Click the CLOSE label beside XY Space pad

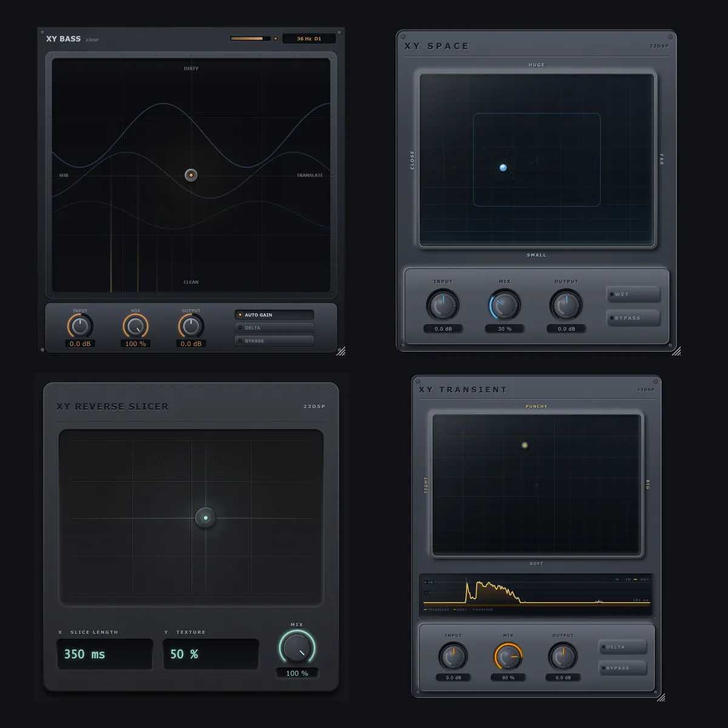[x=413, y=160]
